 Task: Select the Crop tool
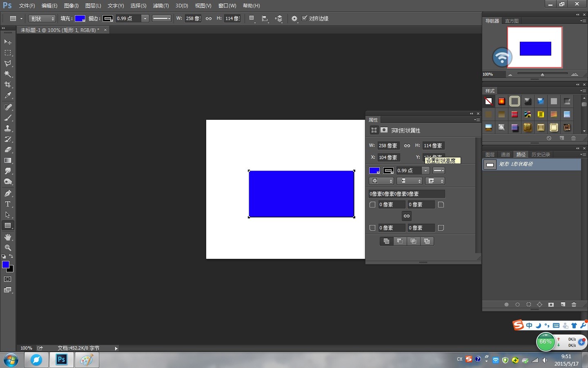coord(8,85)
